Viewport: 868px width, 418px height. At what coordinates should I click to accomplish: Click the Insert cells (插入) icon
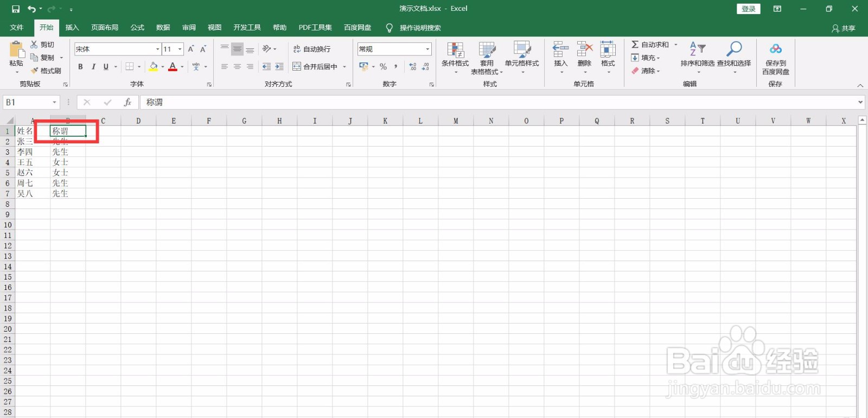click(x=560, y=50)
